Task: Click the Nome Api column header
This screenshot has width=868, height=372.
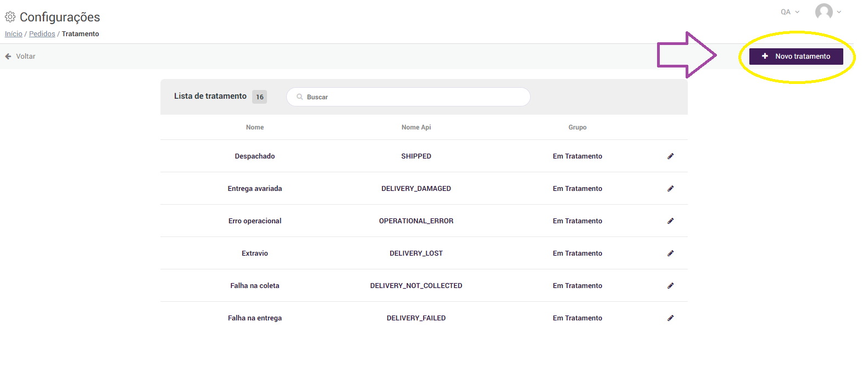Action: (416, 127)
